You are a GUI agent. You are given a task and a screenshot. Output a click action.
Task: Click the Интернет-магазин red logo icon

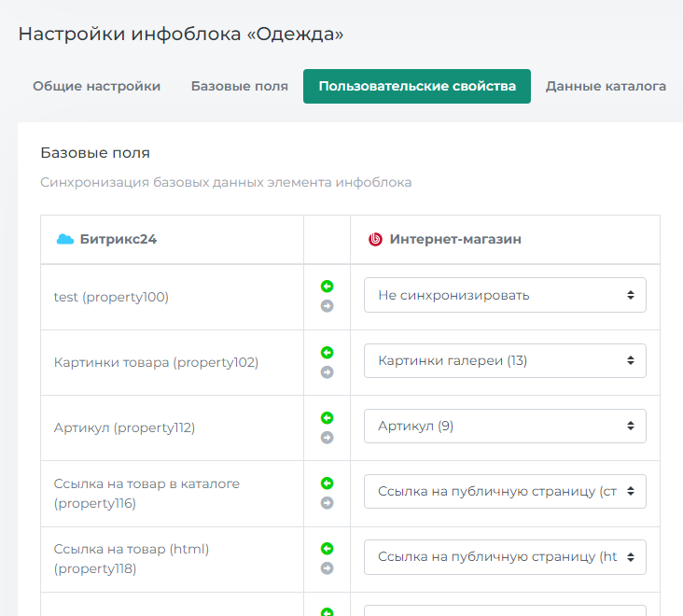(x=375, y=239)
